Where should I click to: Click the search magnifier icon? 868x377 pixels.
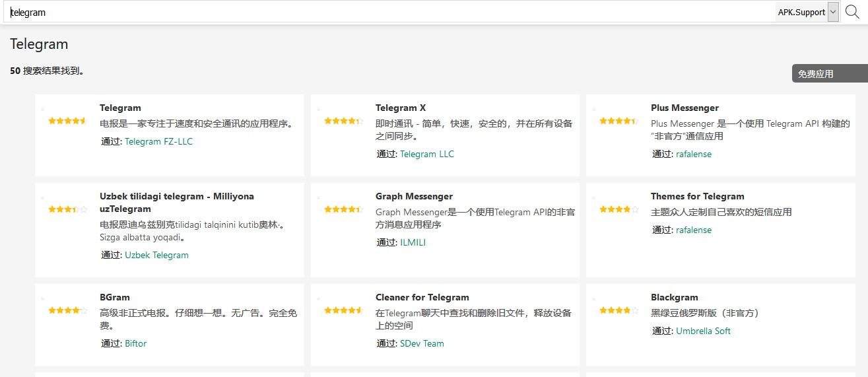(852, 12)
